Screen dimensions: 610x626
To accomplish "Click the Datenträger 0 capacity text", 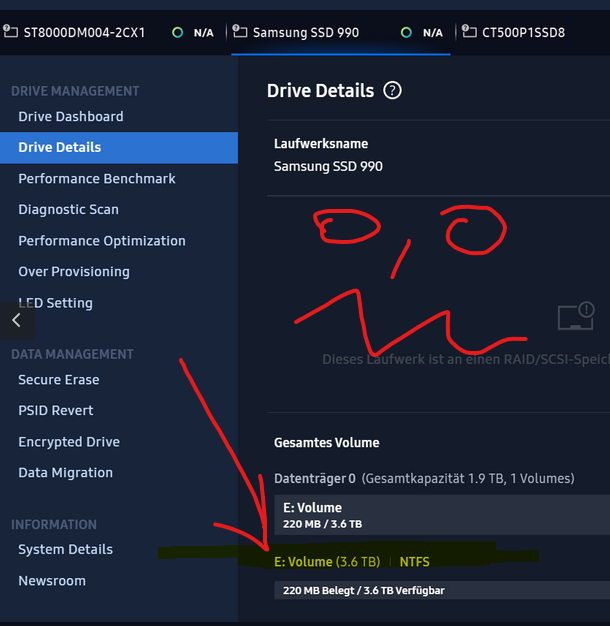I will coord(424,478).
